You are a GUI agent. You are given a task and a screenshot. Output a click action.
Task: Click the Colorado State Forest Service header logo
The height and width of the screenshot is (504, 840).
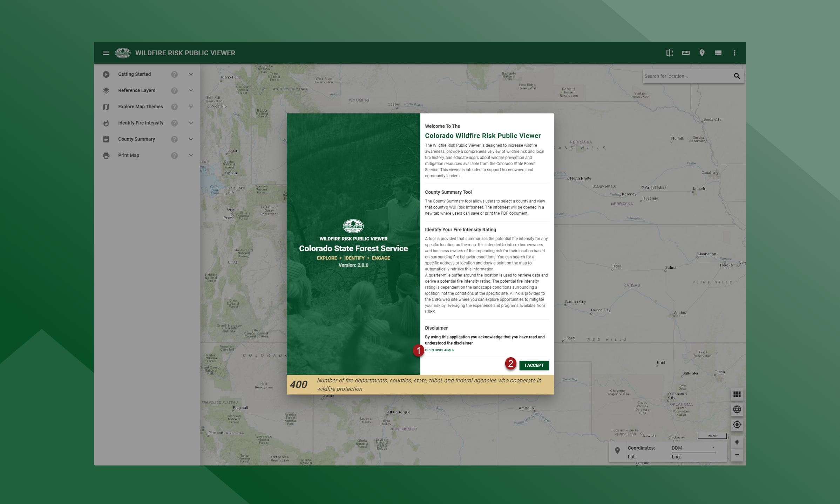pyautogui.click(x=123, y=53)
